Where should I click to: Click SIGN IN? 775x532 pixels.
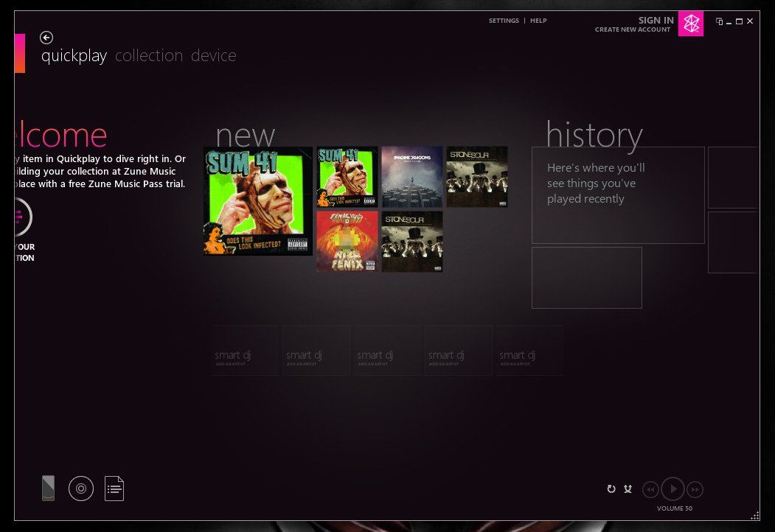tap(656, 20)
